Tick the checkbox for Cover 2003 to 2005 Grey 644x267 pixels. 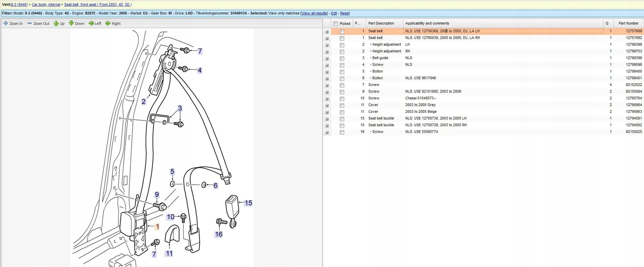point(342,105)
